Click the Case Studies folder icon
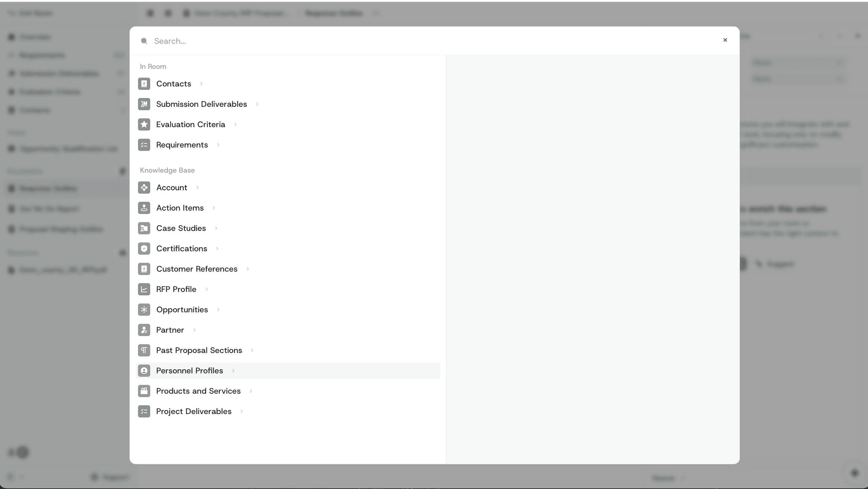The height and width of the screenshot is (489, 868). coord(144,228)
